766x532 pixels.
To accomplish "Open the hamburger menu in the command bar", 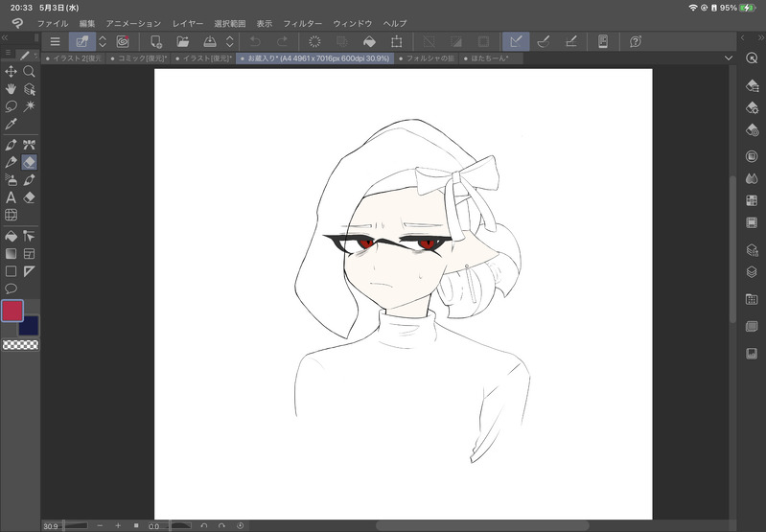I will coord(55,41).
